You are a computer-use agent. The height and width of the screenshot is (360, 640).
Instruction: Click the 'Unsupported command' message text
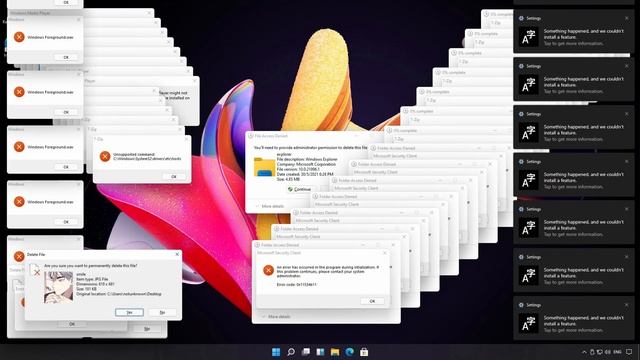pos(134,154)
